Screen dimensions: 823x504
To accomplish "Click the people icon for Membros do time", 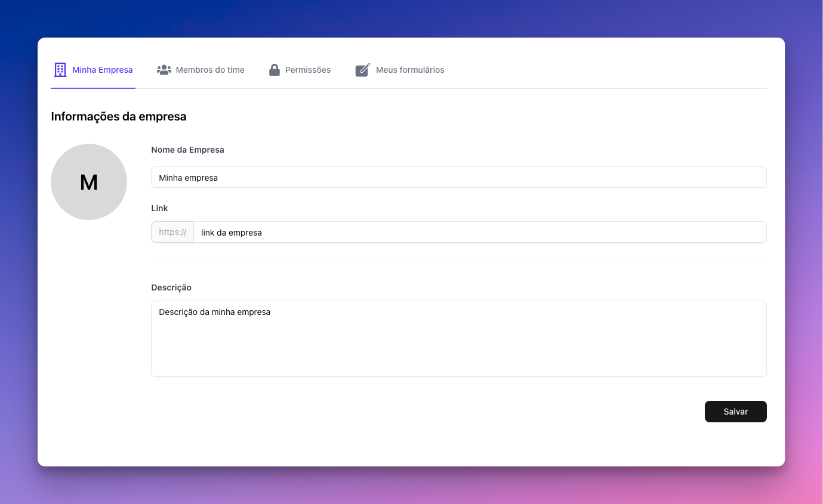I will click(x=164, y=70).
